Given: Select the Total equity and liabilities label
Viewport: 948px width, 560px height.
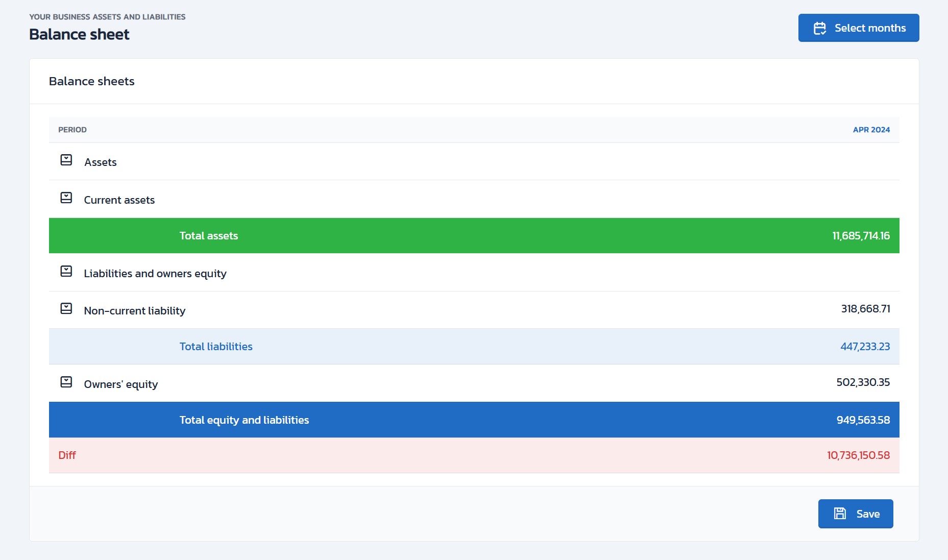Looking at the screenshot, I should (244, 420).
